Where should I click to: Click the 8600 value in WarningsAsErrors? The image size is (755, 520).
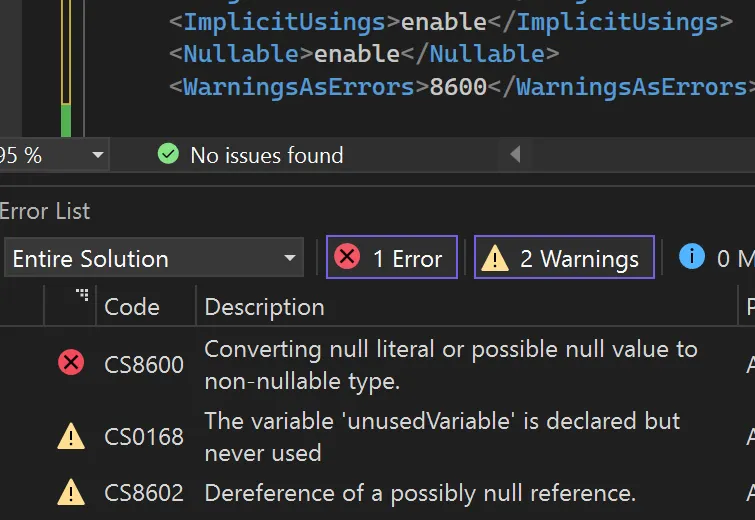[458, 87]
